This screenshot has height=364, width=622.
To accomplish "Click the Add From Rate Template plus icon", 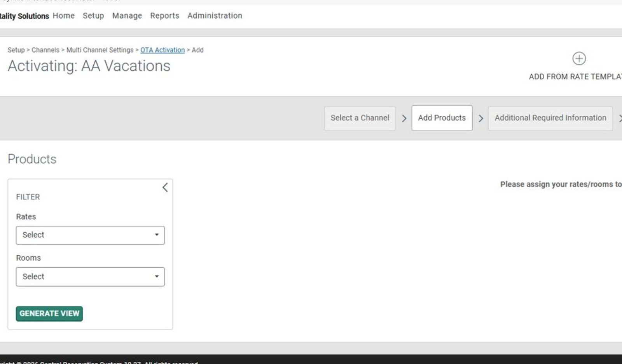I will [579, 59].
